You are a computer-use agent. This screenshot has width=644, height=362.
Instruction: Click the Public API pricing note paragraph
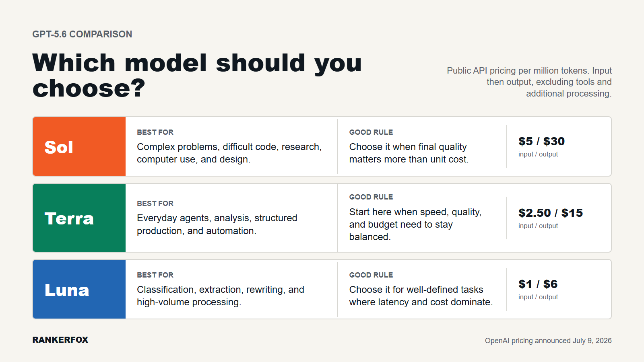529,82
